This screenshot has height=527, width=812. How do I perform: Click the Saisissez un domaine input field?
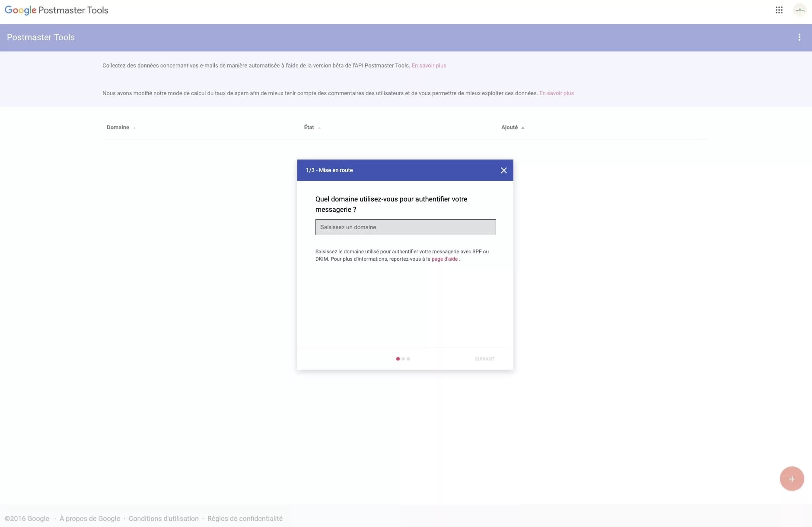point(405,227)
